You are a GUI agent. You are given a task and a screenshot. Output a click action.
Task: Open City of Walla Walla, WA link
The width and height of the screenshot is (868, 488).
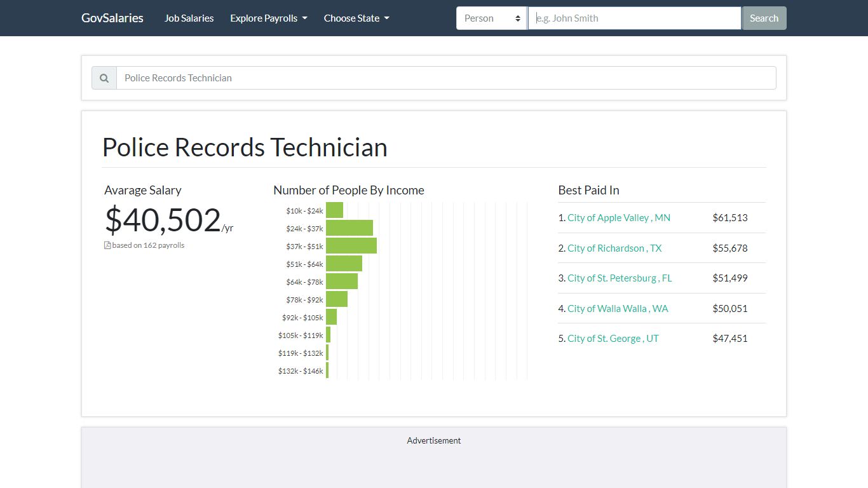click(618, 308)
